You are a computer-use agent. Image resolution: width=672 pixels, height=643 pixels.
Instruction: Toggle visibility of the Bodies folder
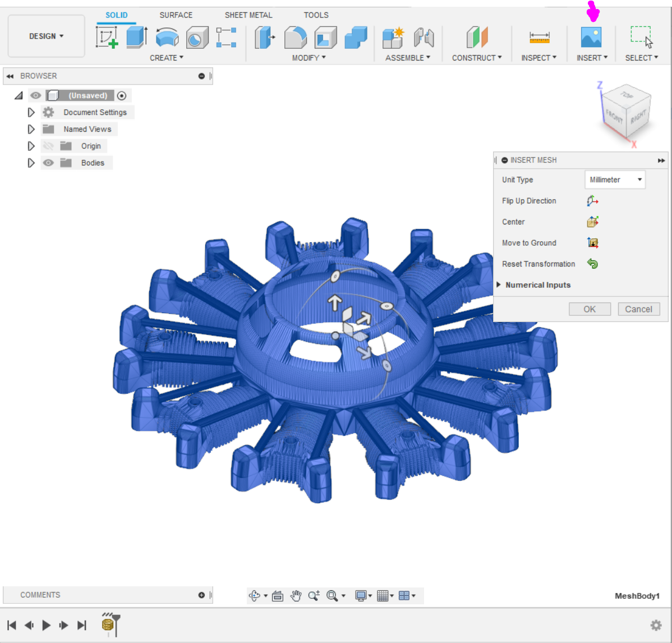(x=49, y=163)
